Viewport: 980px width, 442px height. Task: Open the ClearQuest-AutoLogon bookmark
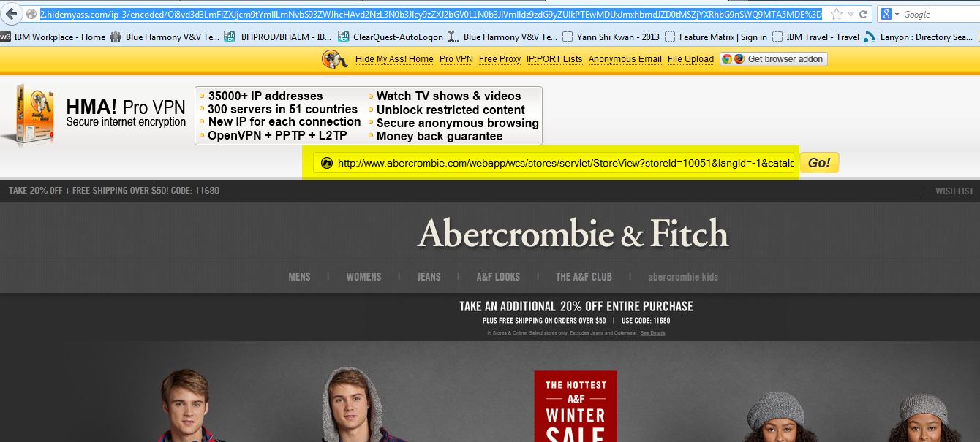click(x=391, y=37)
